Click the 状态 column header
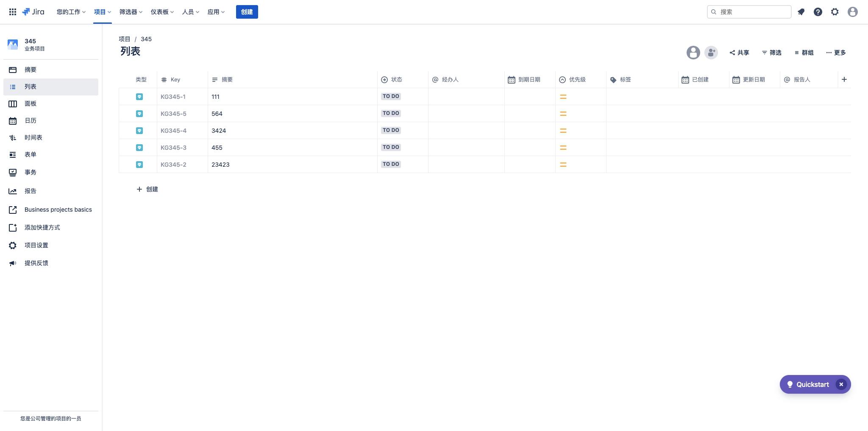The image size is (868, 431). coord(403,79)
